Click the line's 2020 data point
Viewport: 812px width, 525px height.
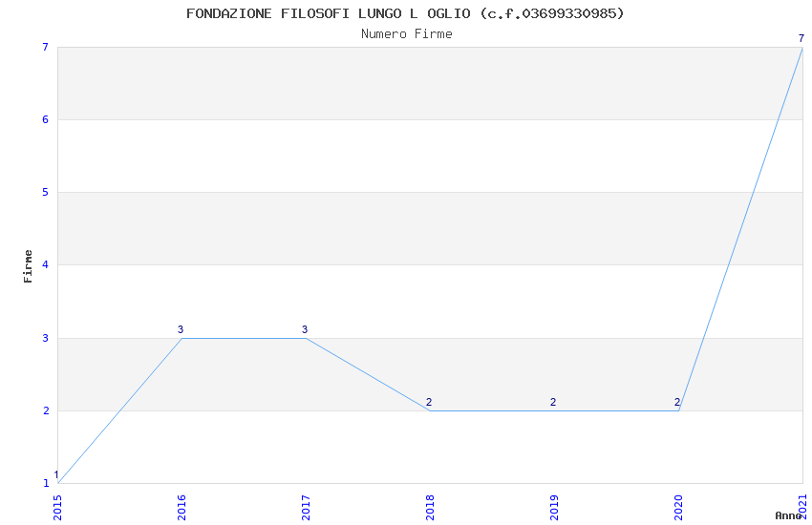tap(679, 410)
